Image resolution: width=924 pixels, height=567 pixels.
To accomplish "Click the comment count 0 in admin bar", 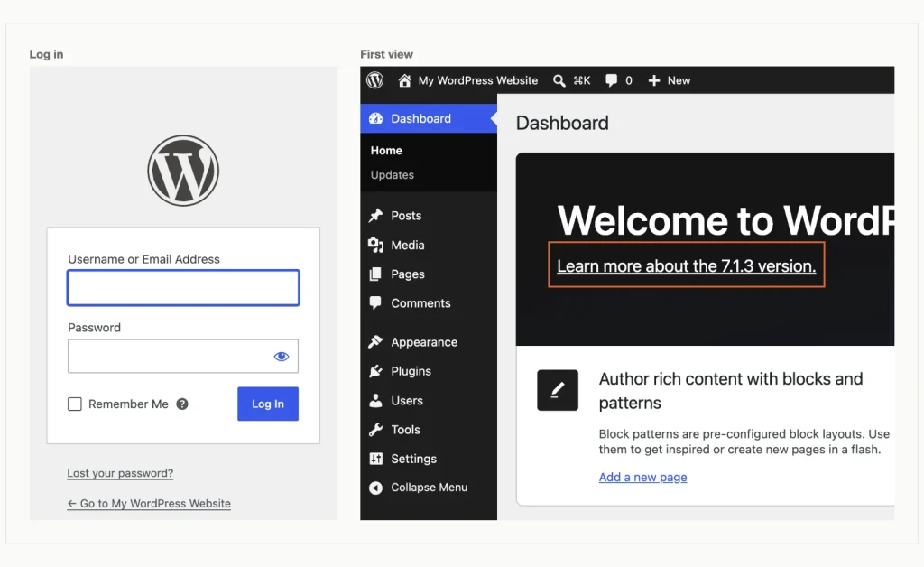I will [629, 80].
